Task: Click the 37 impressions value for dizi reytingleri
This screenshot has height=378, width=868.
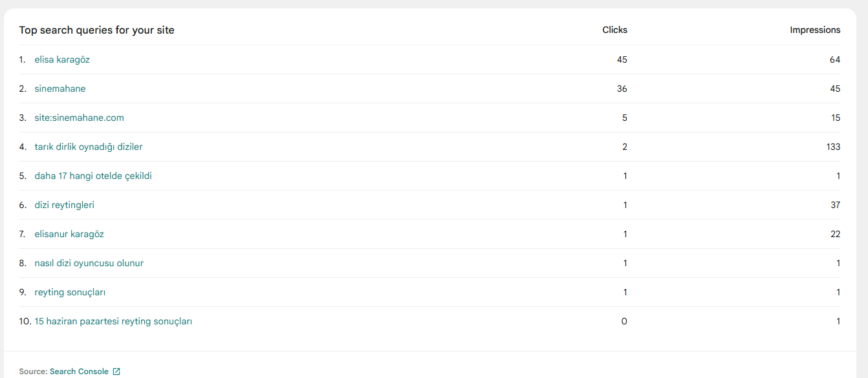Action: [x=836, y=205]
